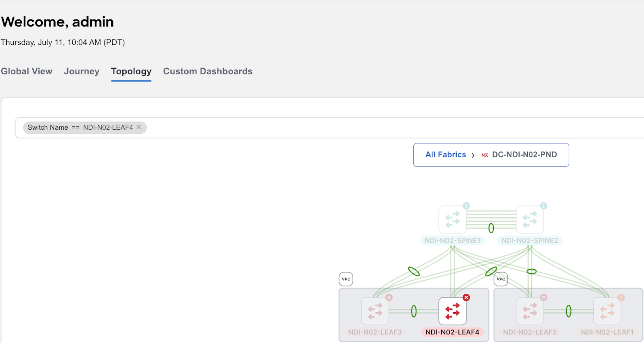Select the NDI-N02-LEAF1 switch icon
This screenshot has width=644, height=343.
(607, 311)
